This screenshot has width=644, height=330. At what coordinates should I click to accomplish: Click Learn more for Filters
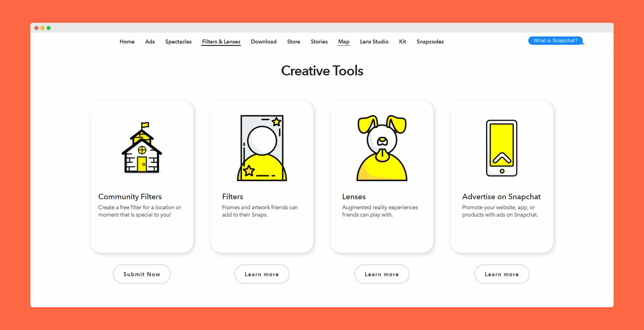tap(262, 274)
